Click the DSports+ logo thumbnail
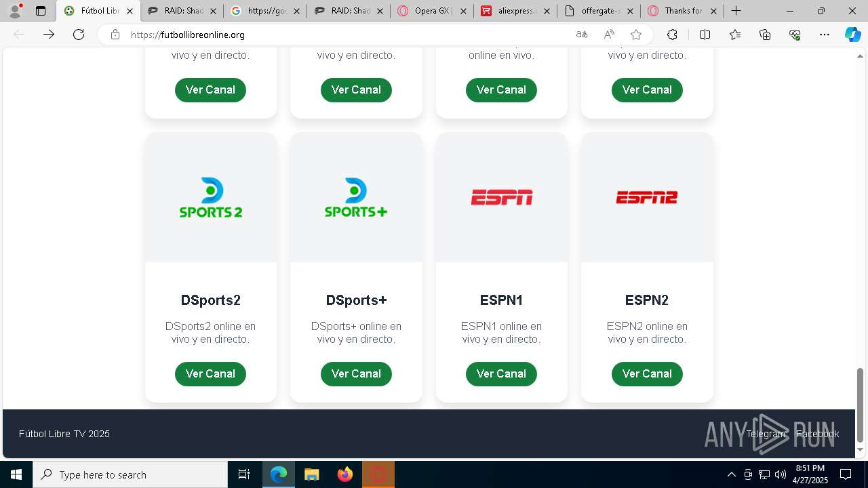This screenshot has height=488, width=868. (x=356, y=197)
